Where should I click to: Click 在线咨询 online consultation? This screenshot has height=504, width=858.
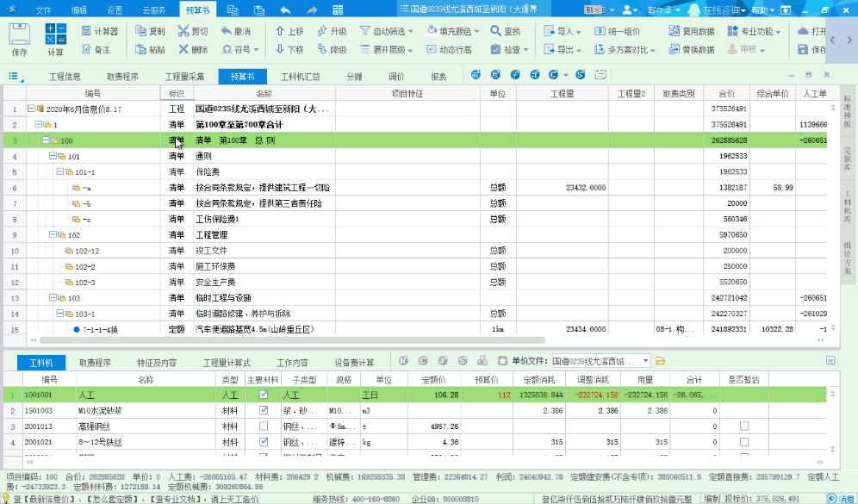tap(718, 9)
